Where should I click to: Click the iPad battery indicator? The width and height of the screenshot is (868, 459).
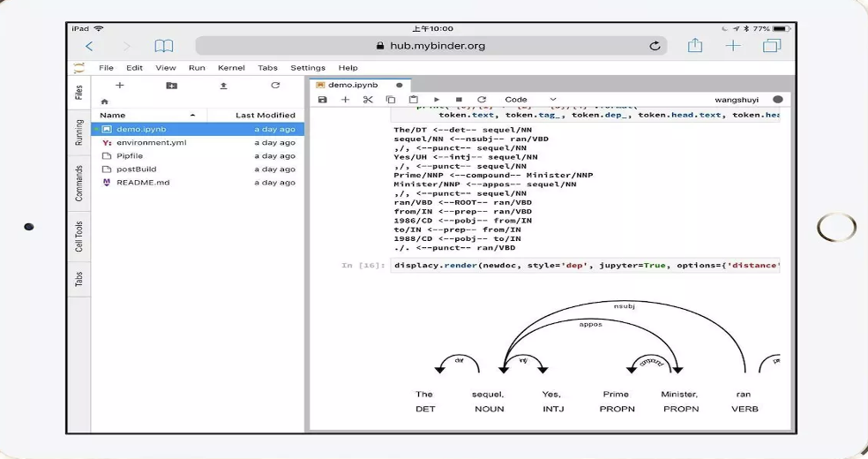[782, 28]
